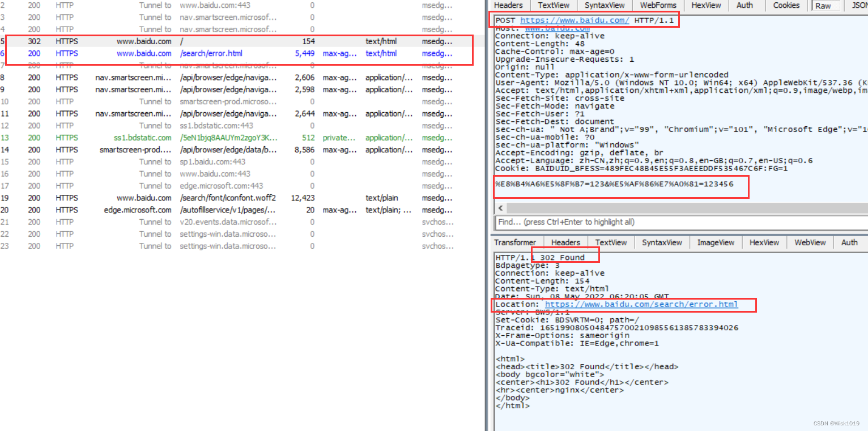Viewport: 868px width, 431px height.
Task: Switch to request WebForms tab
Action: pyautogui.click(x=658, y=5)
